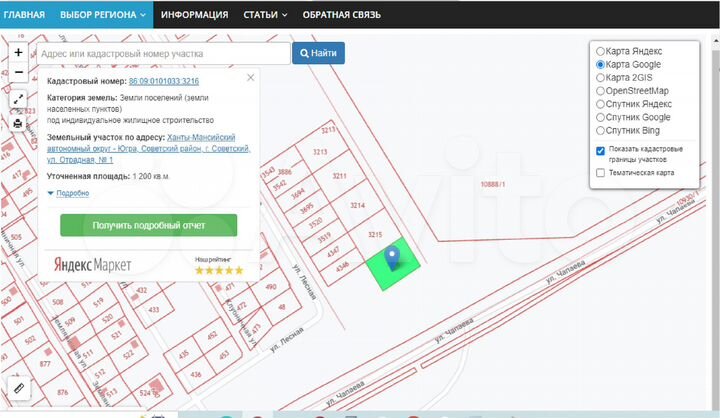Click Получить подробный отчет button
The height and width of the screenshot is (418, 720).
coord(148,225)
